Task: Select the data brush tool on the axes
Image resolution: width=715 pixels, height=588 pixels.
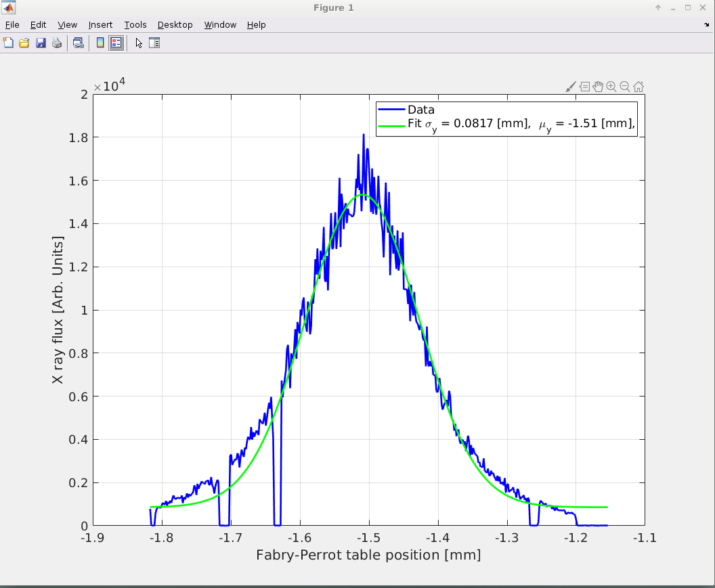Action: coord(570,87)
